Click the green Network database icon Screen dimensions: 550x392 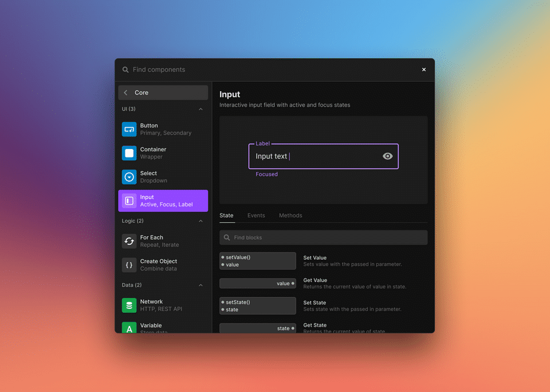pos(129,305)
